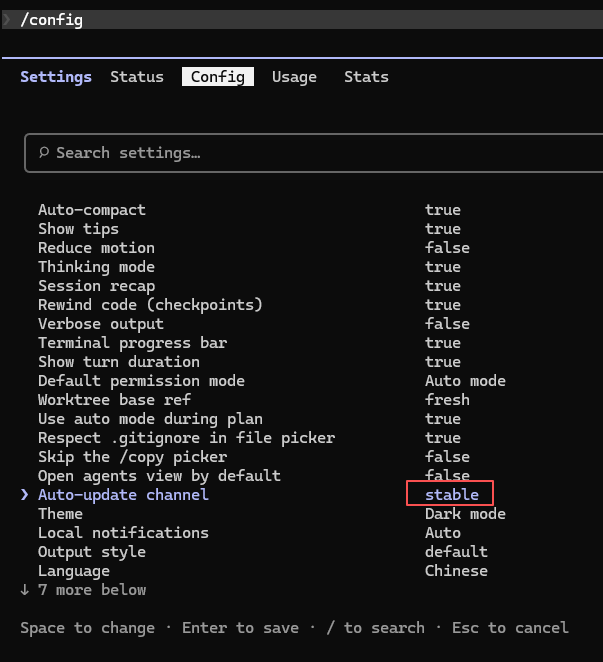Click the Settings heading
The image size is (603, 662).
[x=56, y=77]
